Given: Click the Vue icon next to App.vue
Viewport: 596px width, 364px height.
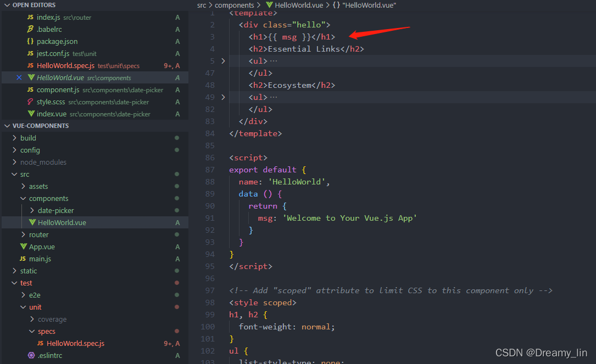Looking at the screenshot, I should click(24, 247).
